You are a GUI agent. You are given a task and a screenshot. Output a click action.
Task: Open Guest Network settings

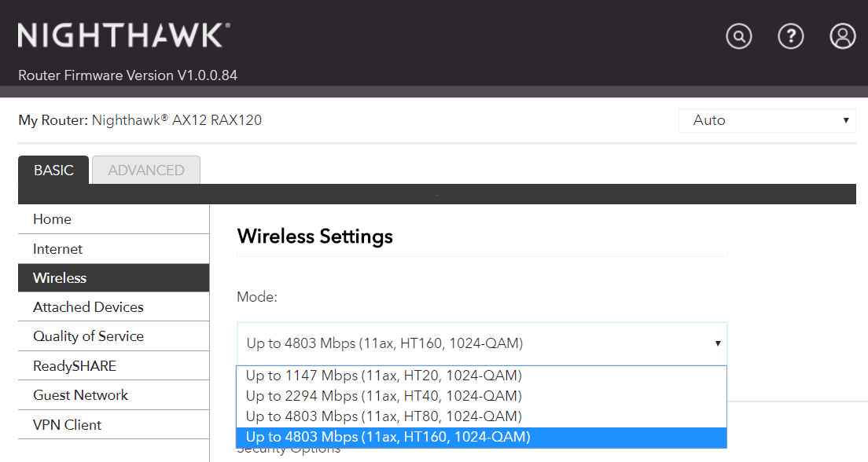click(113, 395)
